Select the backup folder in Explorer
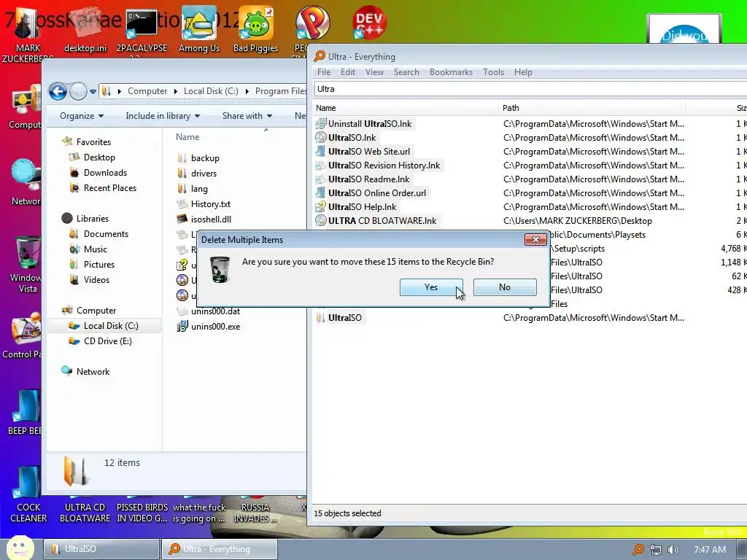 [x=205, y=158]
